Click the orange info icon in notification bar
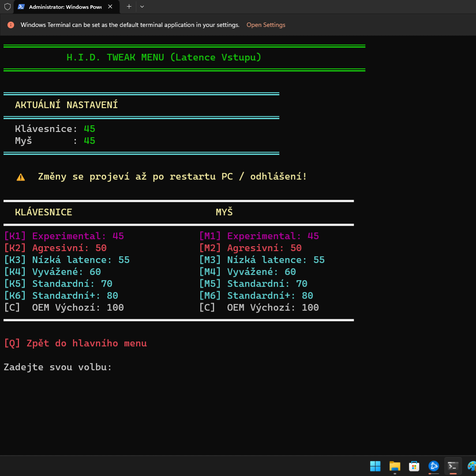476x476 pixels. [11, 25]
